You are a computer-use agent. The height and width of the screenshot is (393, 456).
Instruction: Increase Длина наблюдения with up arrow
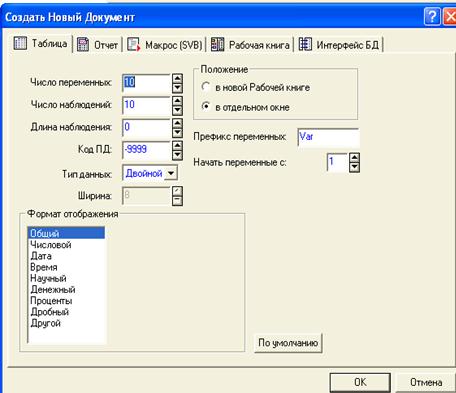177,123
